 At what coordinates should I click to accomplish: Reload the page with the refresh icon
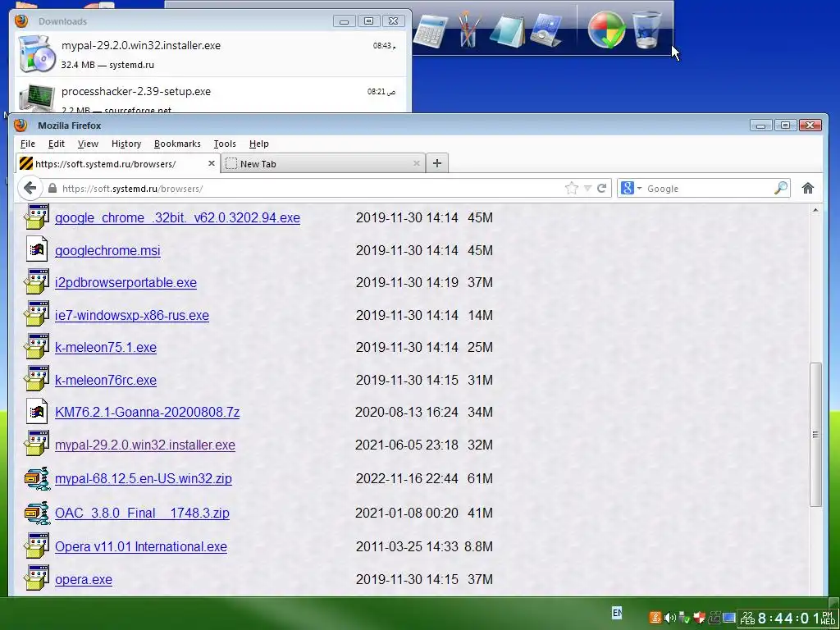[x=601, y=188]
